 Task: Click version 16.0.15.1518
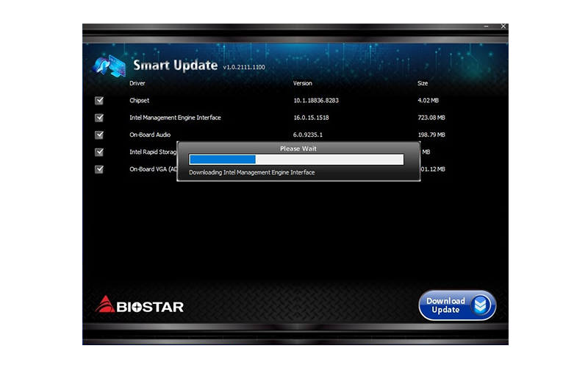tap(311, 118)
